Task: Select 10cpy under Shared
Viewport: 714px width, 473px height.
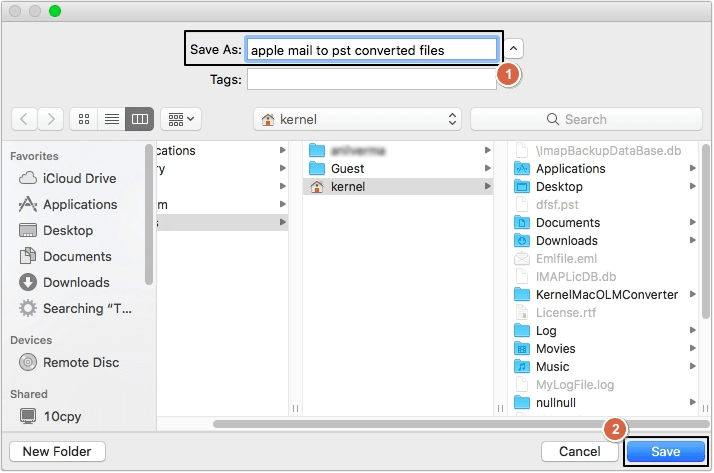Action: point(51,416)
